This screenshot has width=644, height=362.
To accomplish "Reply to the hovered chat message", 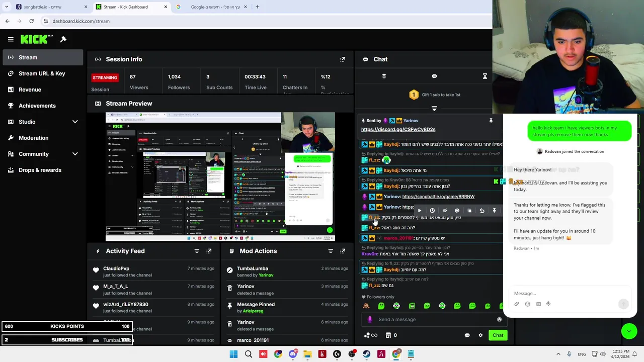I will pyautogui.click(x=482, y=211).
